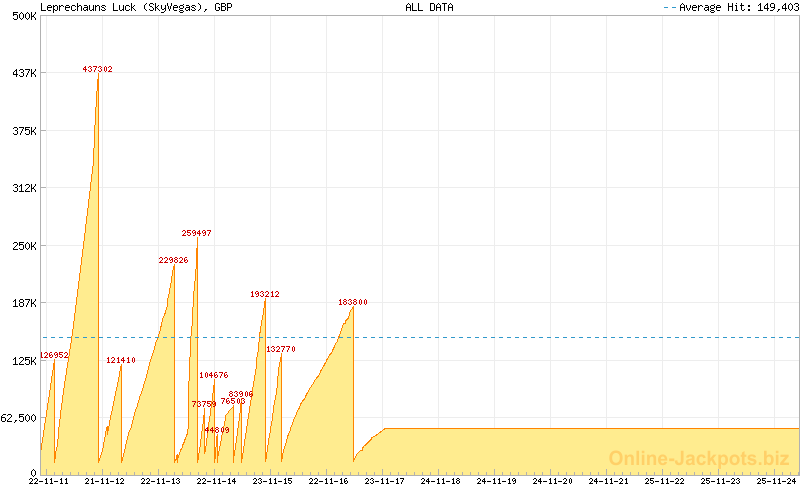Select the 132770 data point label
The width and height of the screenshot is (800, 490).
coord(281,349)
